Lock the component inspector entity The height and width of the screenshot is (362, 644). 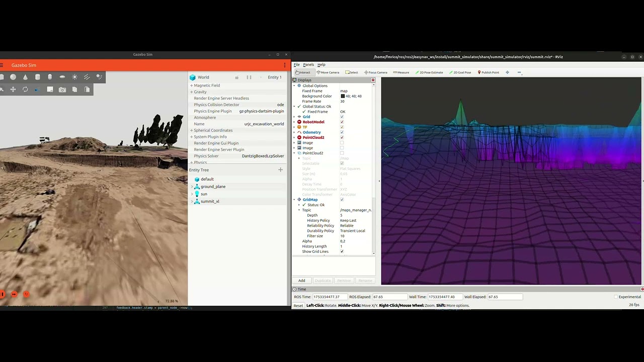pyautogui.click(x=236, y=77)
